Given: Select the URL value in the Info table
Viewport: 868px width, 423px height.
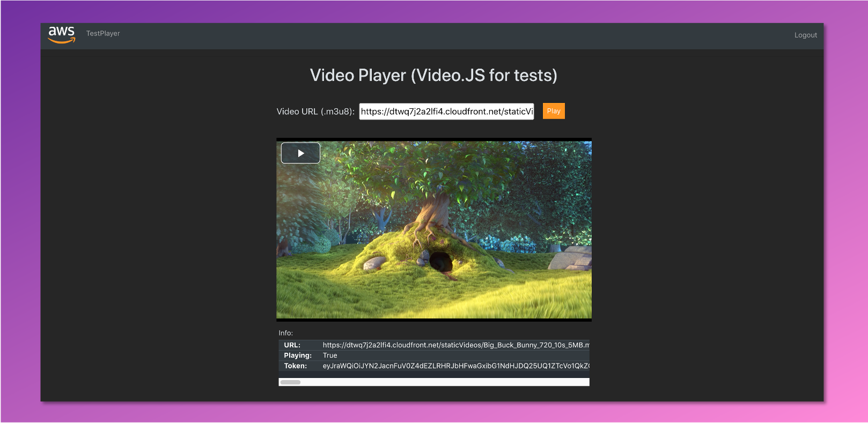Looking at the screenshot, I should point(456,345).
